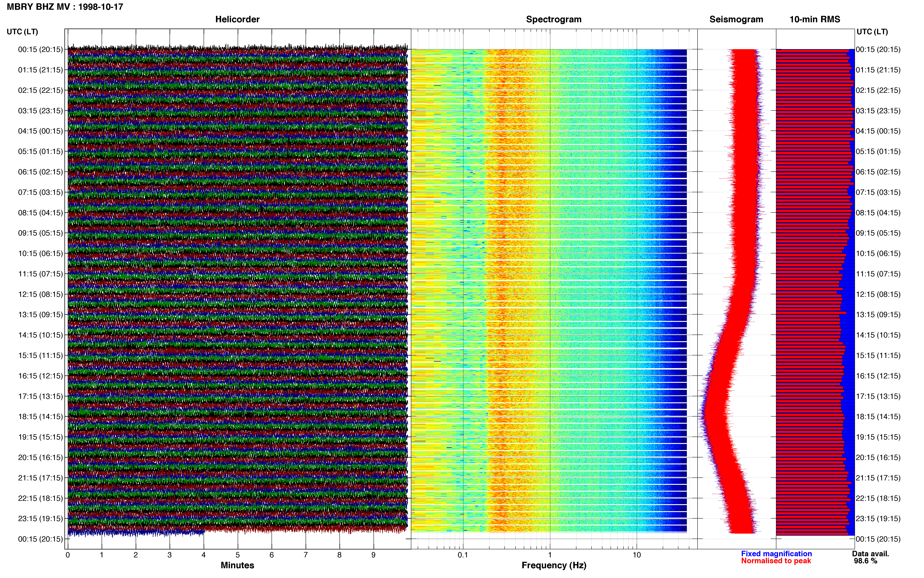Click the '10' tick on Frequency axis
The image size is (924, 578).
tap(637, 555)
